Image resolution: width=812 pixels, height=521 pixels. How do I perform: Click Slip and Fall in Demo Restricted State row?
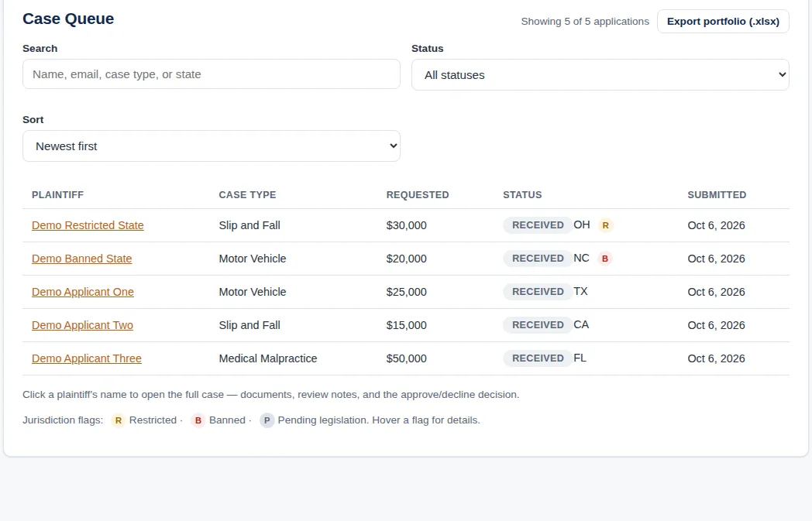click(249, 225)
